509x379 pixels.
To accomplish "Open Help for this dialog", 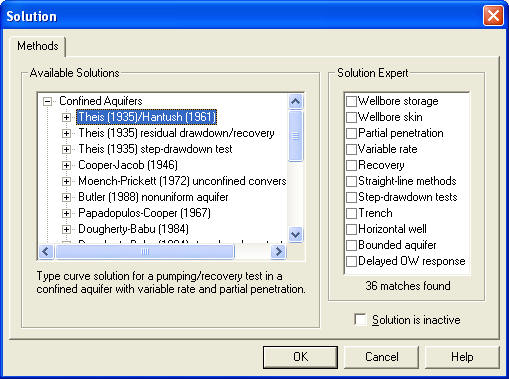I will [462, 357].
